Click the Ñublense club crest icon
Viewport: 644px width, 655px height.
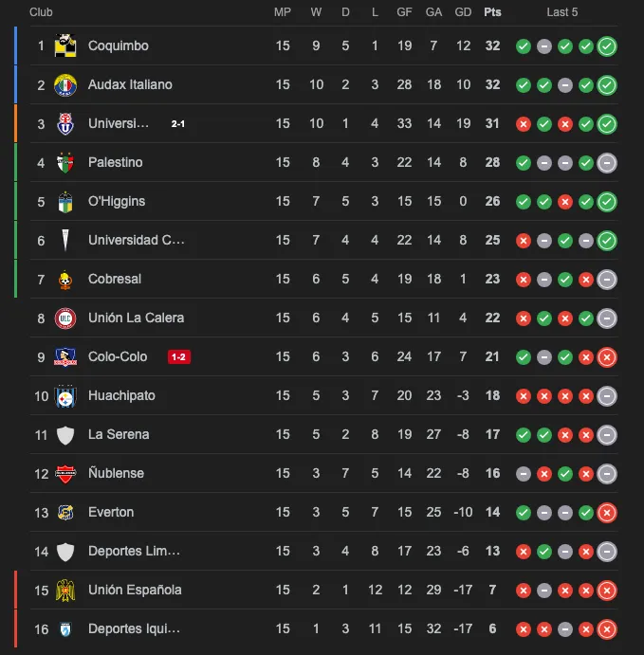(65, 473)
